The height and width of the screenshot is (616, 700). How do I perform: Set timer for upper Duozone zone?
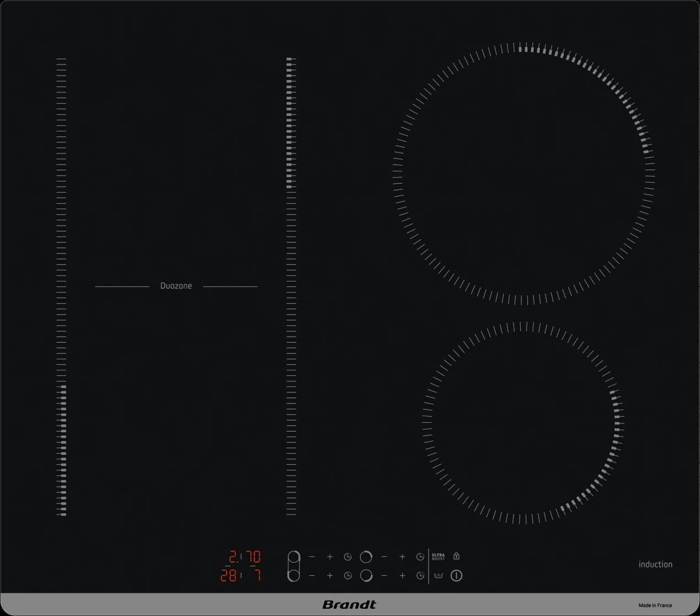[348, 557]
